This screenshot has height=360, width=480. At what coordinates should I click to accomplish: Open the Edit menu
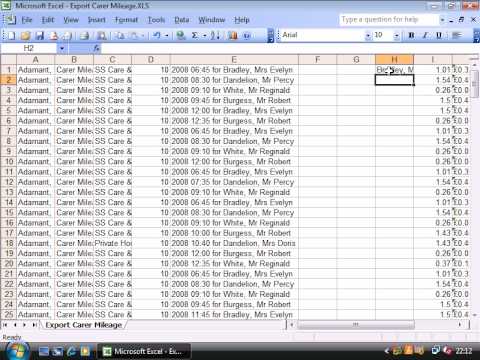[x=48, y=20]
